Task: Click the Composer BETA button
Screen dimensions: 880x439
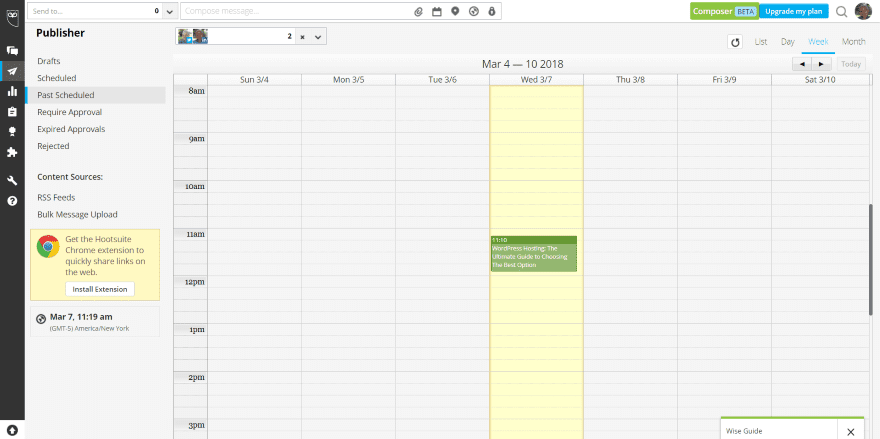Action: click(x=725, y=11)
